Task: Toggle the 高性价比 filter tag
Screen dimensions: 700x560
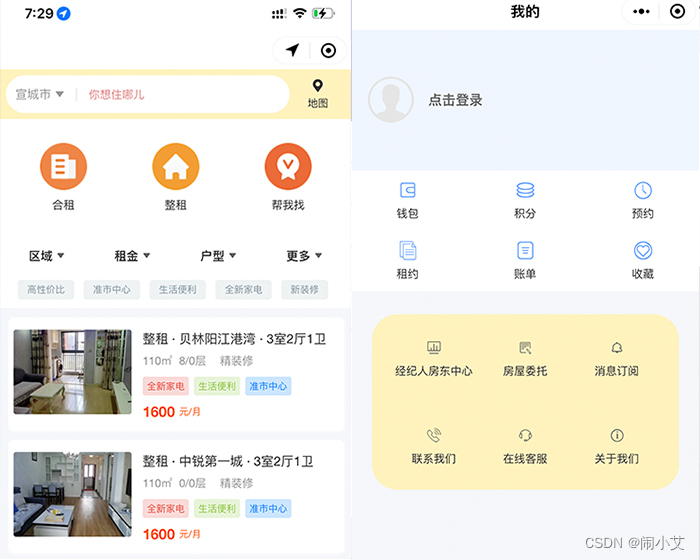Action: click(46, 290)
